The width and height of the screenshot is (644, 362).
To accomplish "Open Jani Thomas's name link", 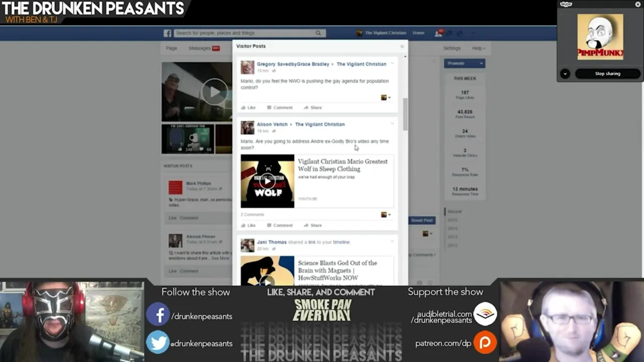I will 272,242.
